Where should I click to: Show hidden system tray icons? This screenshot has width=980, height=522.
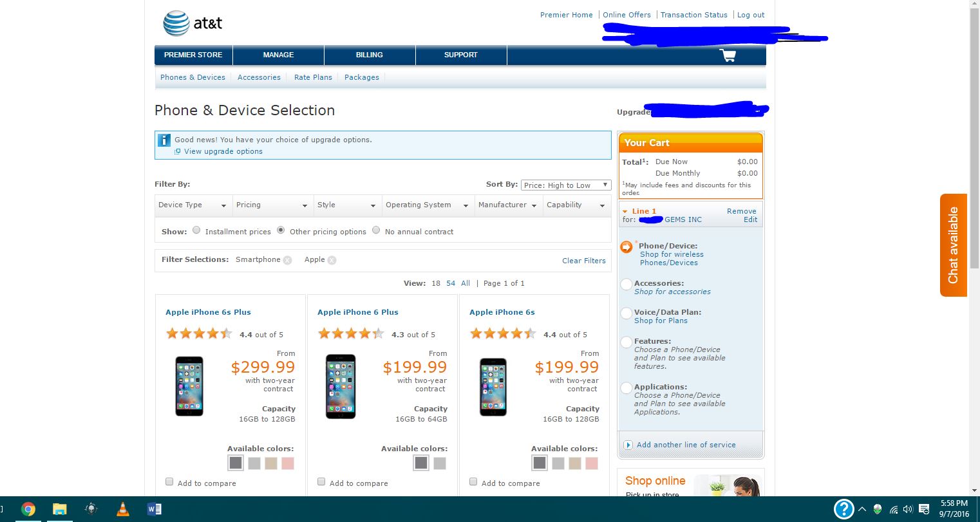tap(863, 510)
